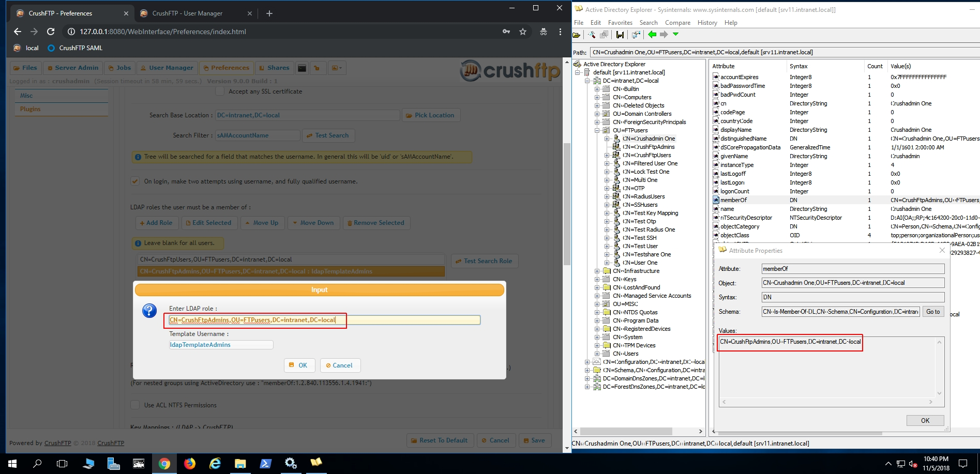Viewport: 980px width, 474px height.
Task: Select the distinguishedName attribute row
Action: [x=846, y=139]
